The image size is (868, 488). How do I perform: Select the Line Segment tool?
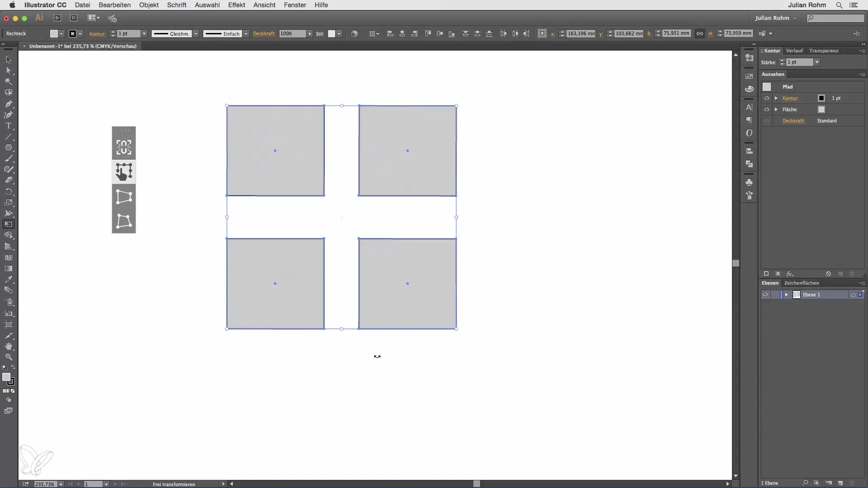(x=9, y=136)
